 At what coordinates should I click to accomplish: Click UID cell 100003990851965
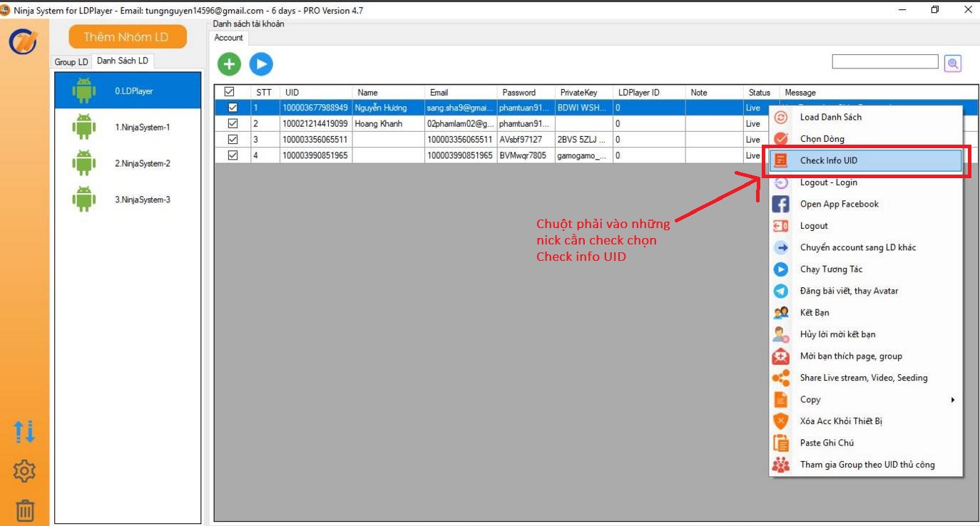point(316,155)
